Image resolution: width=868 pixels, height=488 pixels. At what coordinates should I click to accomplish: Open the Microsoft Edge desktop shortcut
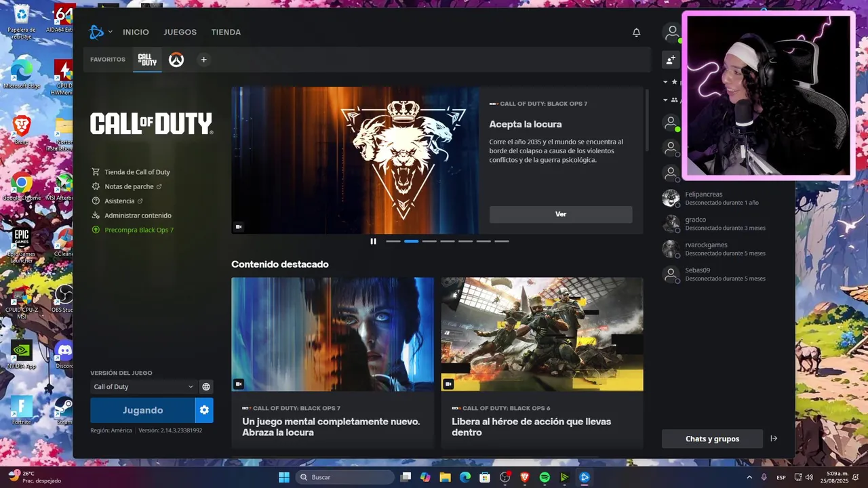[x=22, y=74]
